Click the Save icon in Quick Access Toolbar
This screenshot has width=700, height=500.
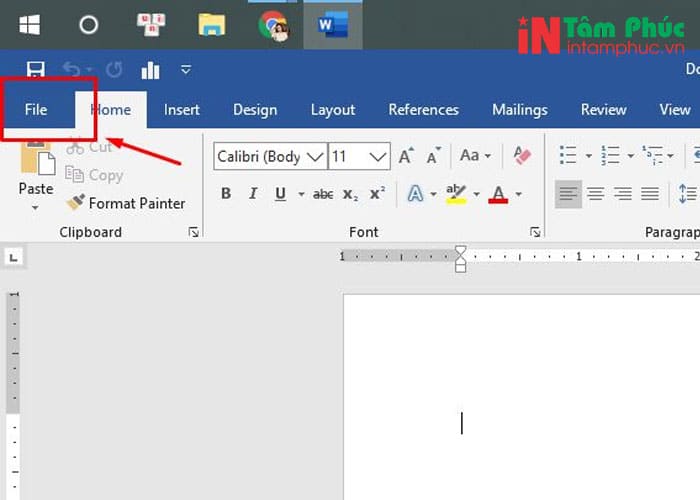36,70
